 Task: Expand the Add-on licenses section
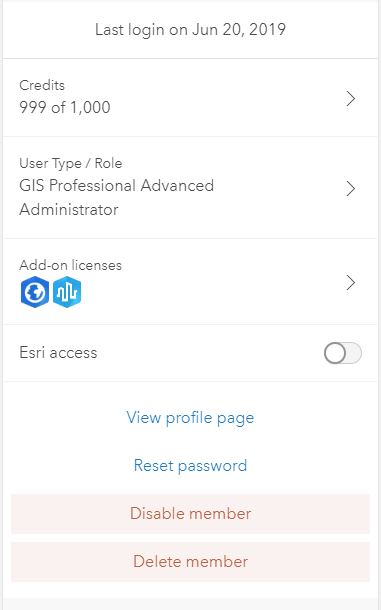pyautogui.click(x=190, y=282)
